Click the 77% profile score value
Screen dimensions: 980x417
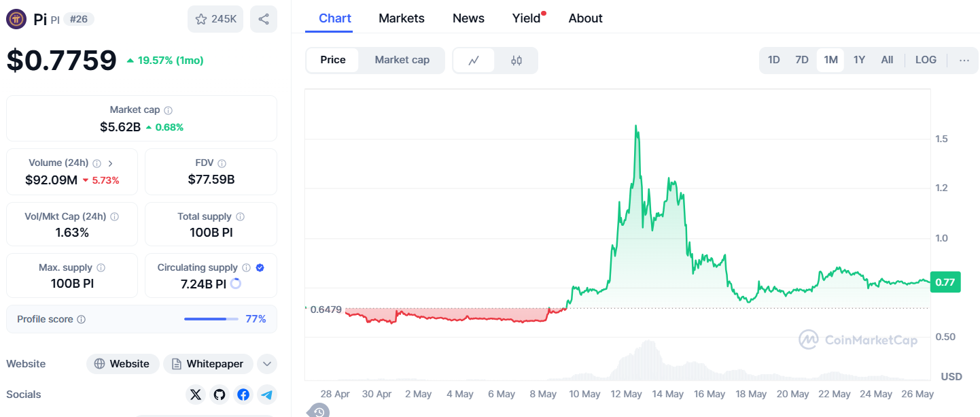coord(256,319)
